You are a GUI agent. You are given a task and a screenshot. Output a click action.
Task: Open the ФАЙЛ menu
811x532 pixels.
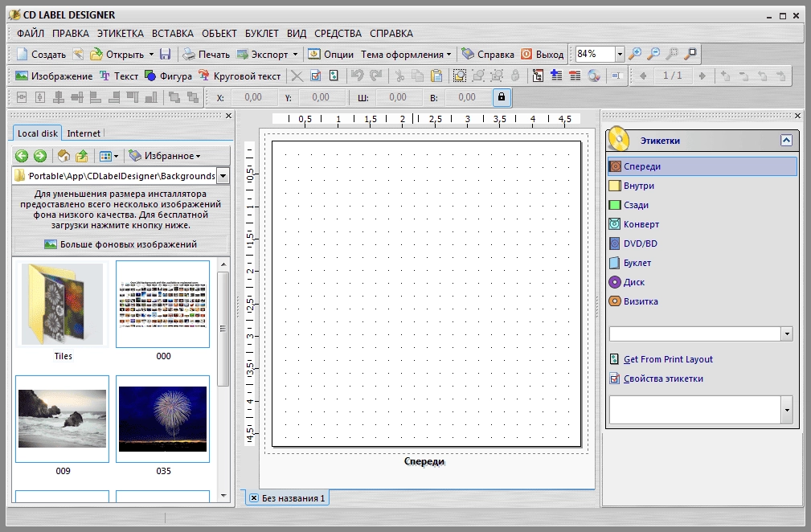coord(31,34)
